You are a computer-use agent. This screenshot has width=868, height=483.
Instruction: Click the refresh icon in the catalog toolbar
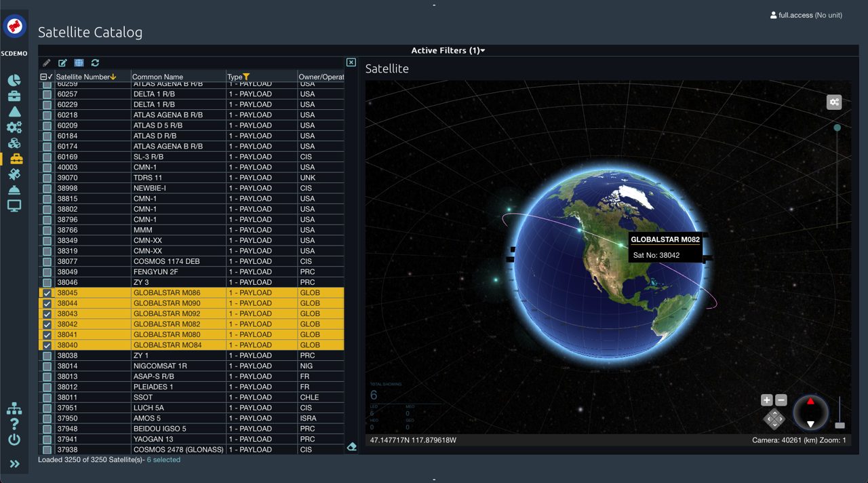point(95,63)
